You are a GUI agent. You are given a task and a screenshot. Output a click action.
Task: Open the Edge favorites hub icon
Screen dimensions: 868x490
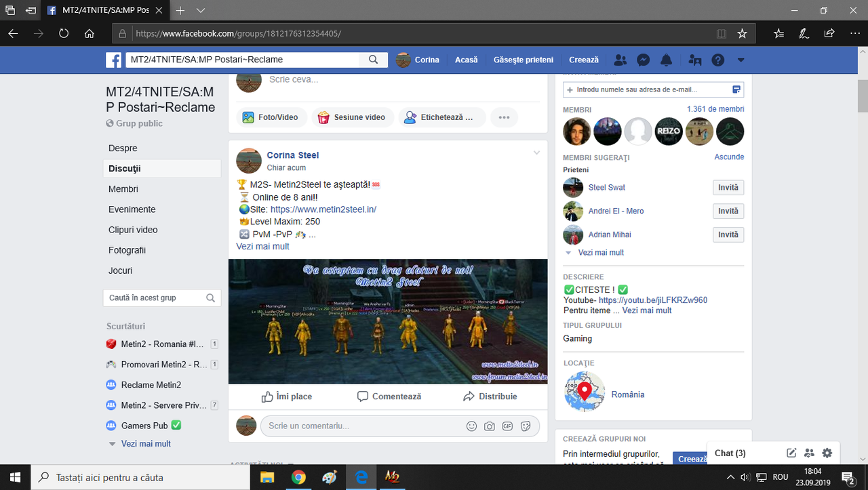pyautogui.click(x=778, y=33)
